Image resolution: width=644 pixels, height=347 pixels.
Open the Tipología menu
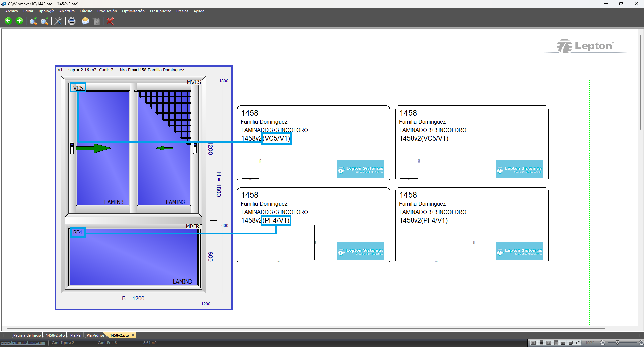[46, 11]
